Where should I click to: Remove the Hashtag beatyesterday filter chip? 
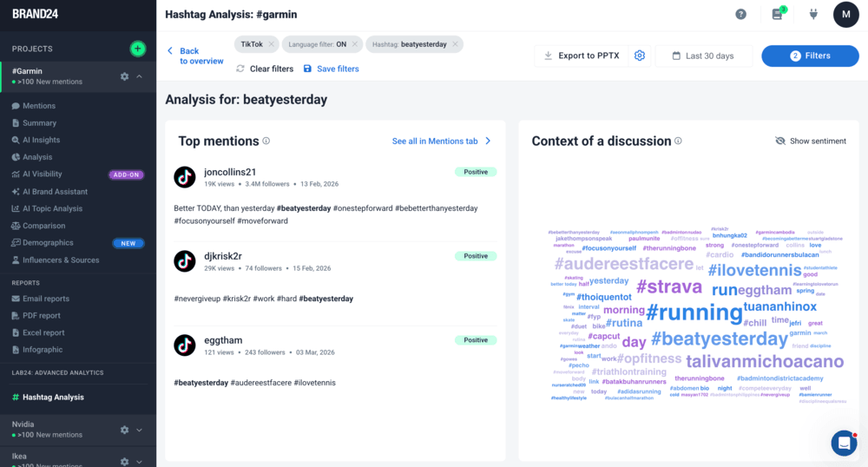click(x=455, y=44)
